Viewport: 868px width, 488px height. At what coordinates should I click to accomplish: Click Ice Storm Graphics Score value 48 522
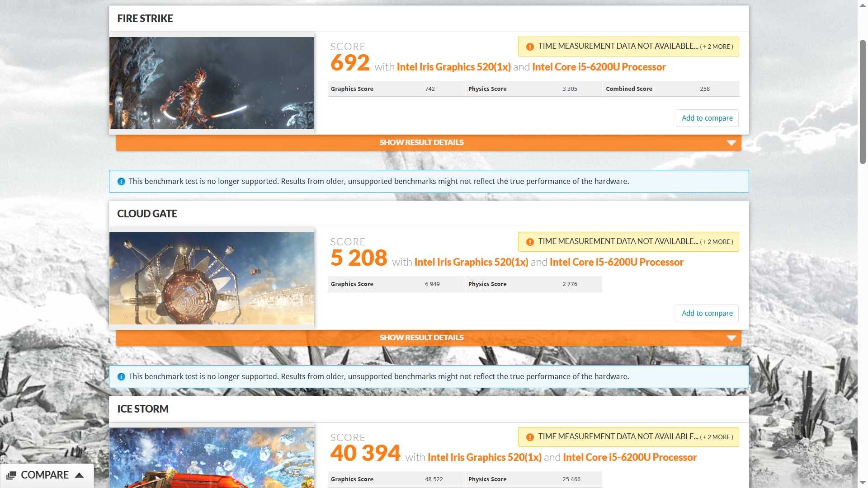434,479
